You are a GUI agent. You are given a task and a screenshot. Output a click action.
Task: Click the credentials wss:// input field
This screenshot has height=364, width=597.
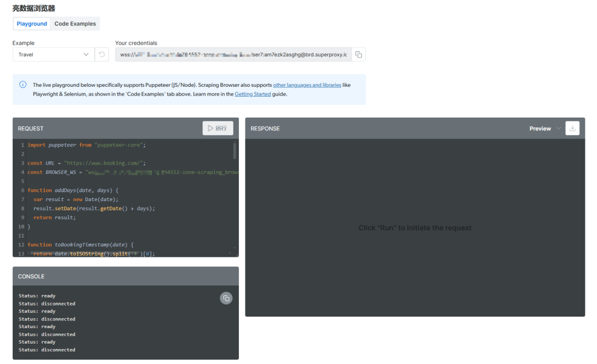click(x=233, y=54)
